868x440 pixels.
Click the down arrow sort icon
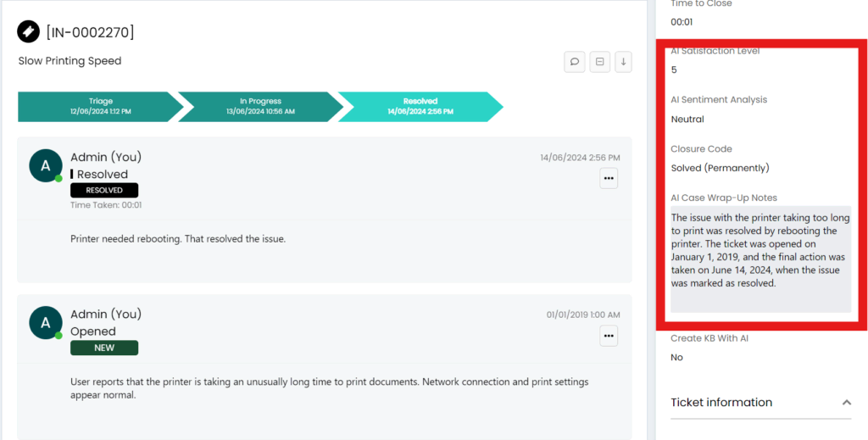623,62
